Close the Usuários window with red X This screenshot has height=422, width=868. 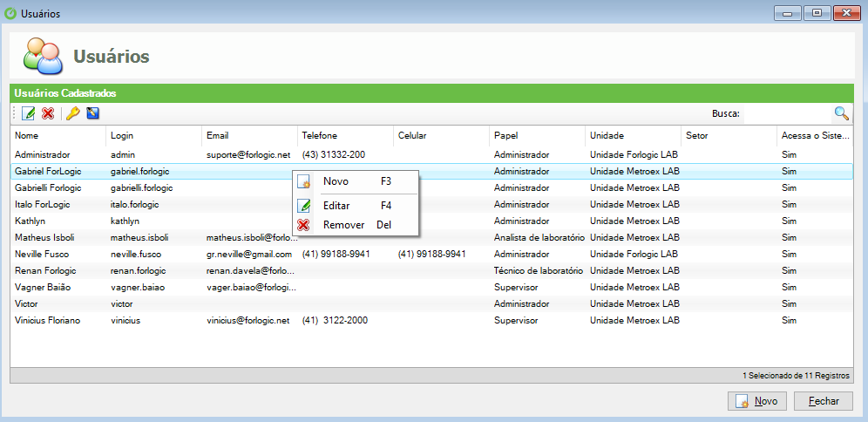(847, 13)
